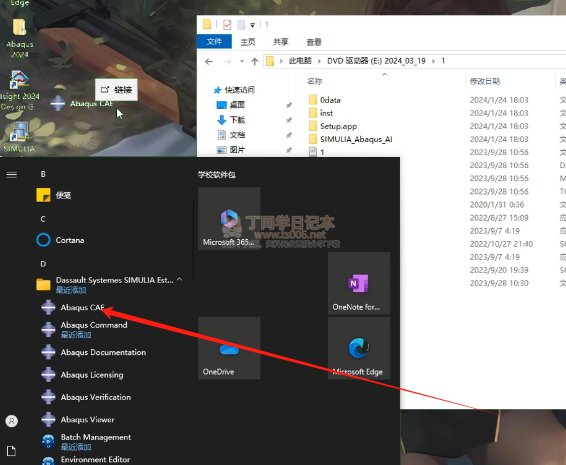Select letter header D in app list
Viewport: 566px width, 465px height.
click(43, 264)
